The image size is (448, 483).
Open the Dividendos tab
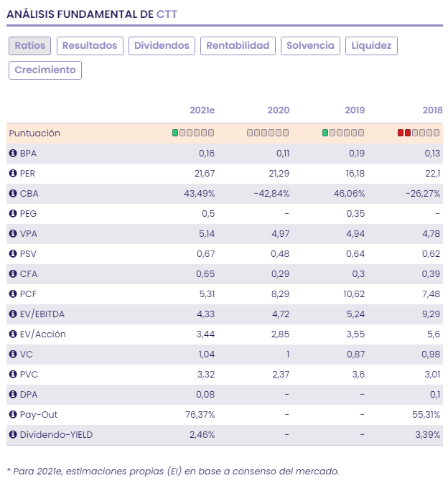162,46
